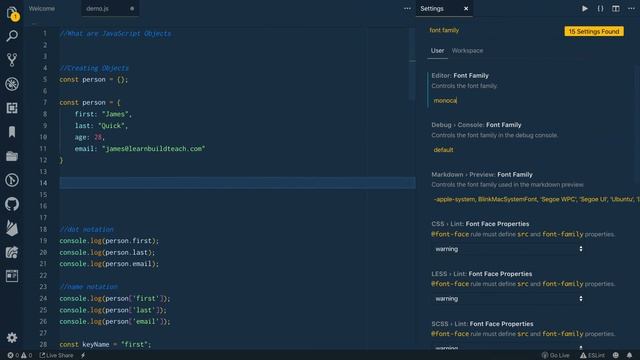Image resolution: width=640 pixels, height=360 pixels.
Task: Open the Source Control view
Action: coord(12,60)
